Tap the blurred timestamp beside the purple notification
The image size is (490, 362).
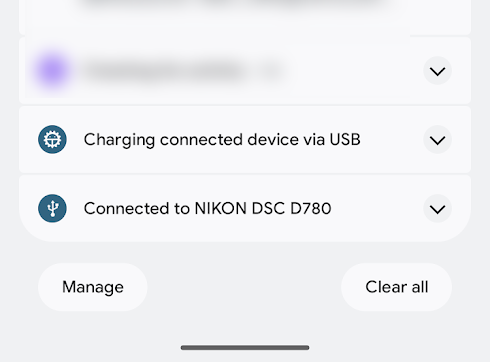click(272, 71)
